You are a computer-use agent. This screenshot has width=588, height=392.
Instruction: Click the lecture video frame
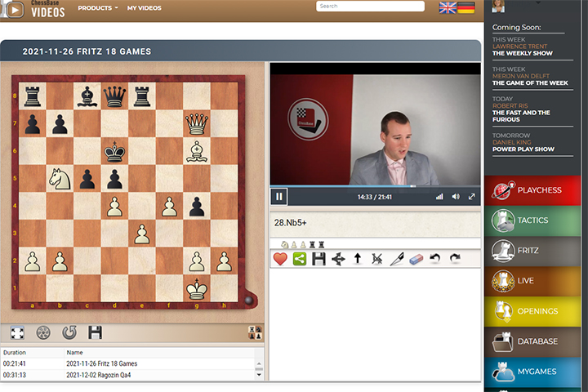coord(376,129)
